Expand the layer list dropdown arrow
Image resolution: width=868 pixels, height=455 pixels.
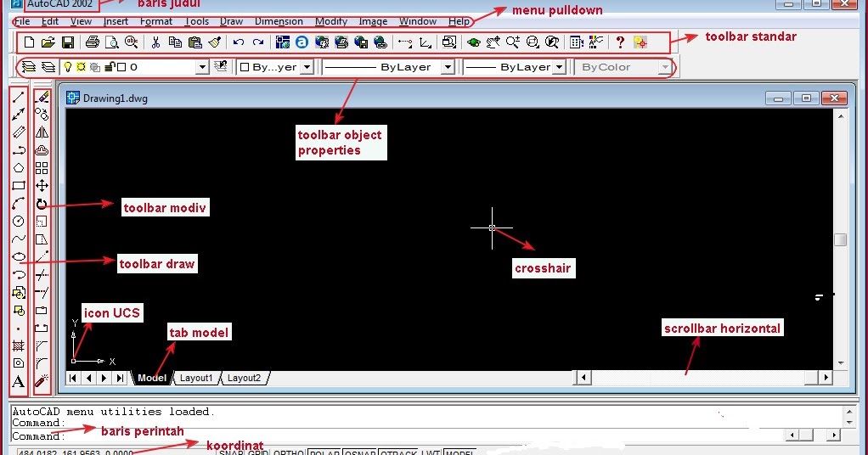pos(203,67)
